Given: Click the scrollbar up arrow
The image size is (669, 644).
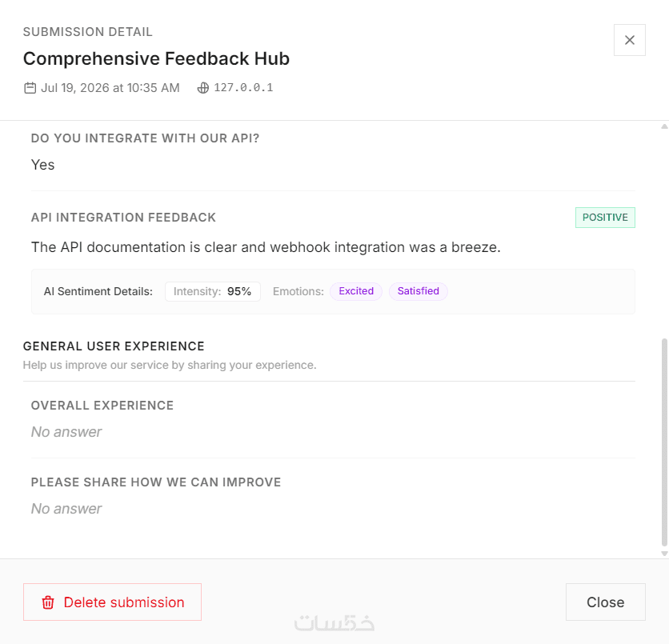Looking at the screenshot, I should tap(664, 126).
